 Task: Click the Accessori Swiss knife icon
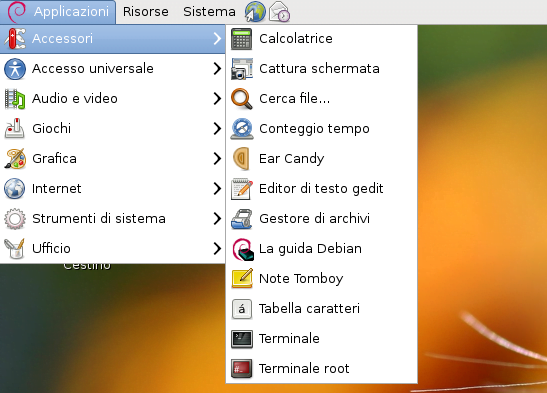click(15, 38)
